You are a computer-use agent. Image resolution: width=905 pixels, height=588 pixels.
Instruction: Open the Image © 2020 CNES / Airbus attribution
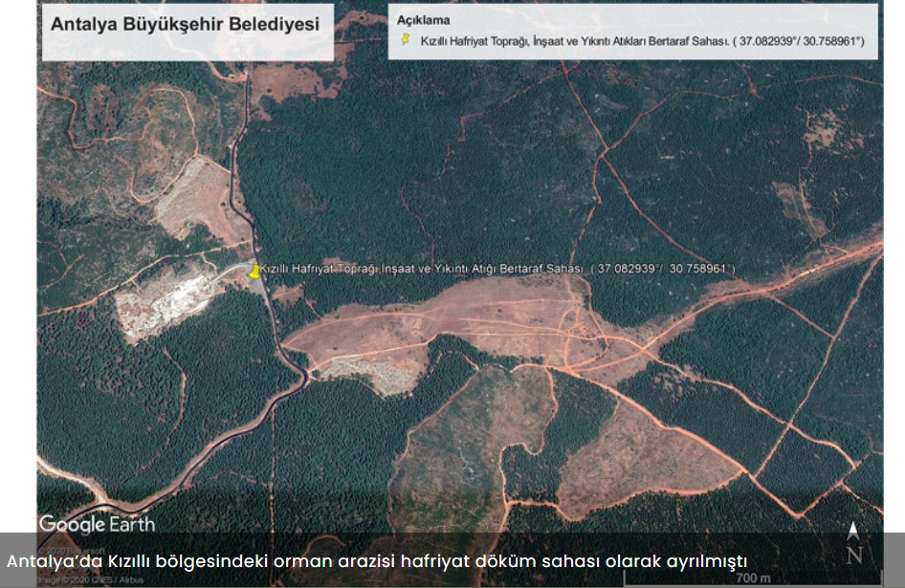(91, 580)
